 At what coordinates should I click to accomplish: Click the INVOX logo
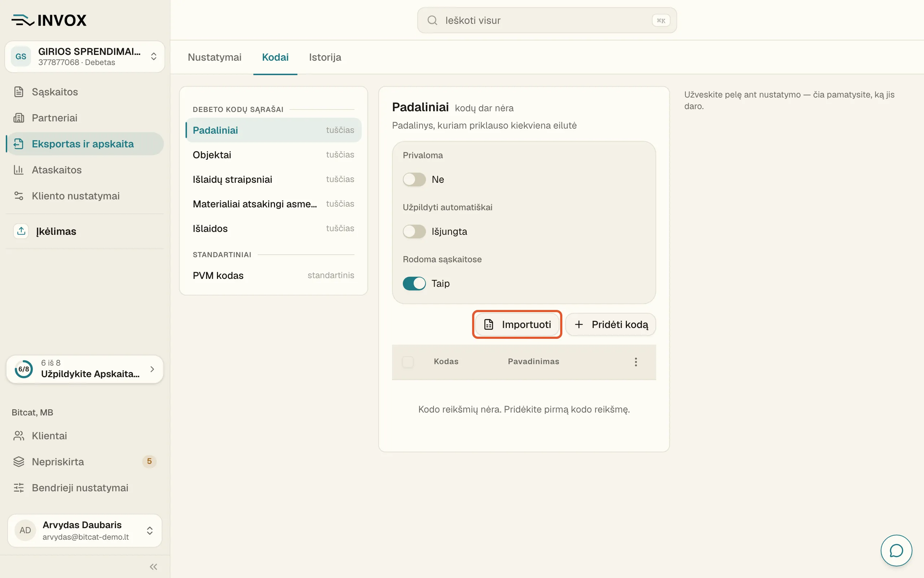(x=49, y=20)
